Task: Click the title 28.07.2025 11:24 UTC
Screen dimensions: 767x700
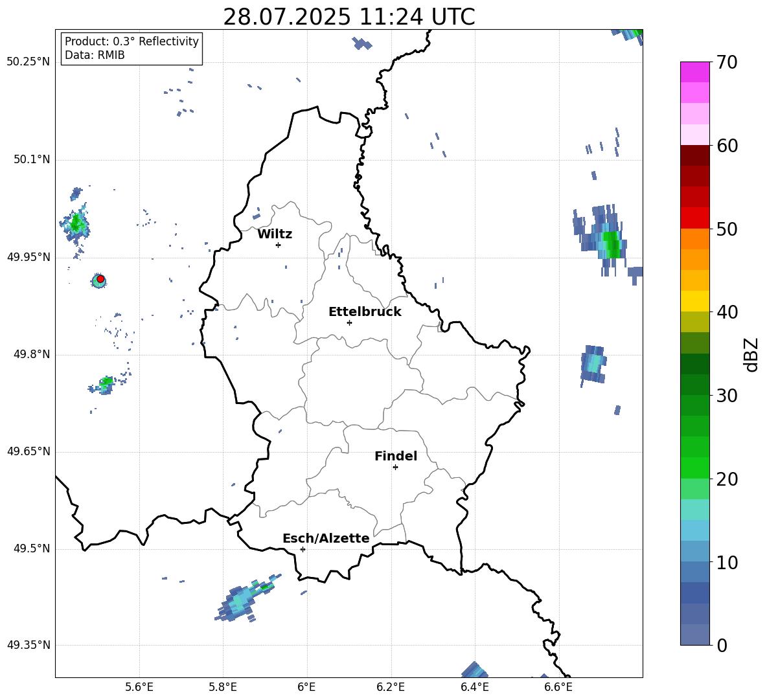Action: pos(349,17)
